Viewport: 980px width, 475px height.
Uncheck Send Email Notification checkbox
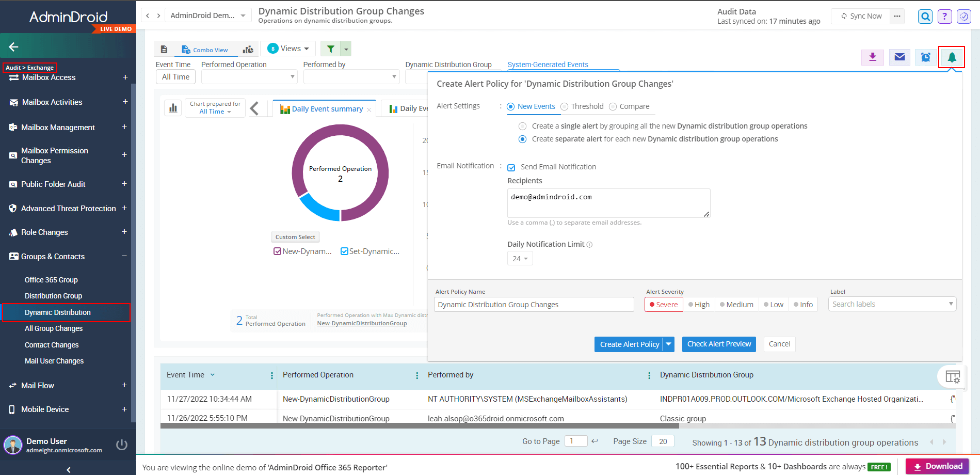click(511, 167)
